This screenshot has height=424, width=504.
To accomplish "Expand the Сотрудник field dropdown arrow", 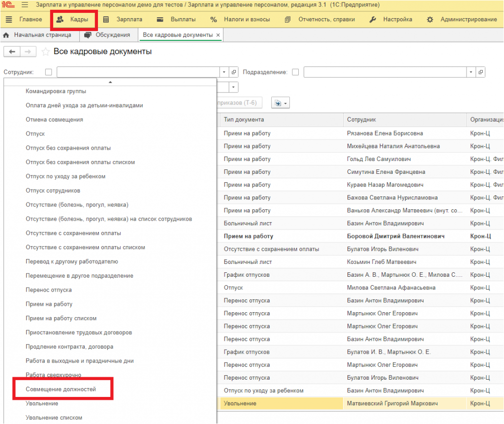I will pos(224,72).
